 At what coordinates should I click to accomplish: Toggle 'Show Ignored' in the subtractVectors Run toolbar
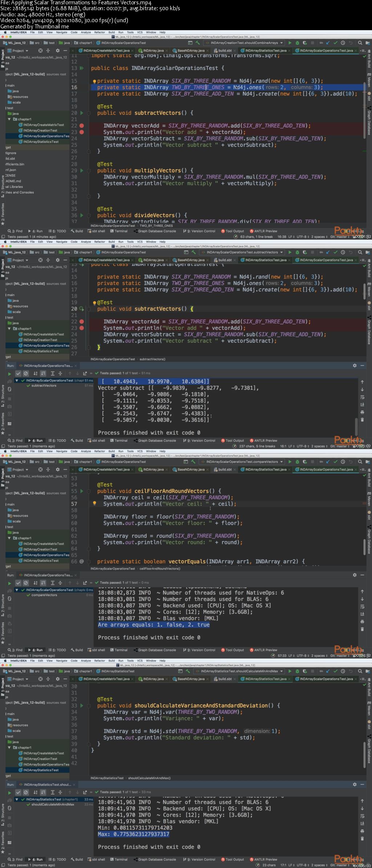26,373
